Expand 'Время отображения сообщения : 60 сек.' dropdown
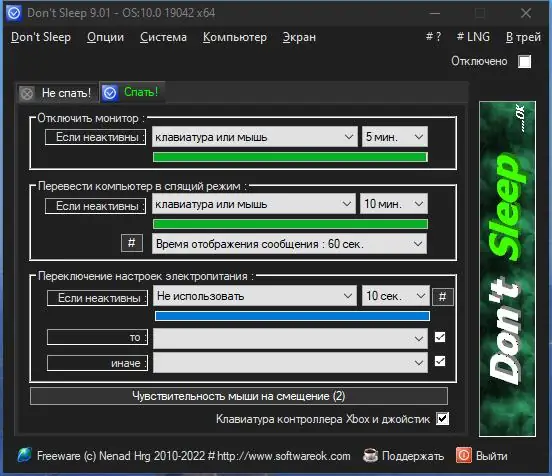Screen dimensions: 552x476 (x=289, y=244)
